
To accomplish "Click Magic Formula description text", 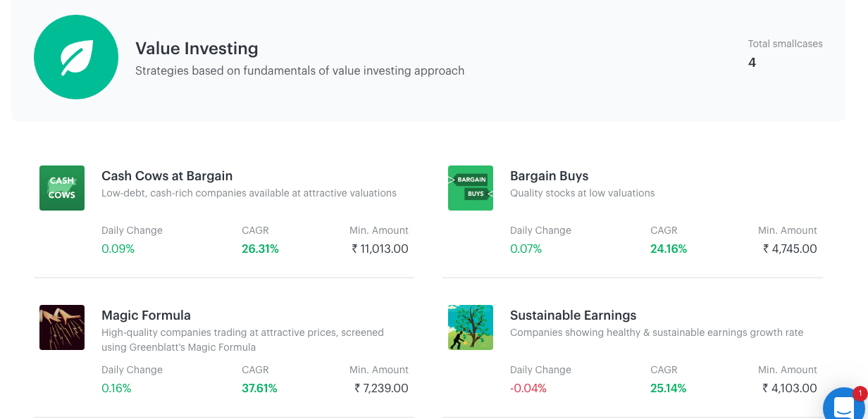I will [242, 339].
